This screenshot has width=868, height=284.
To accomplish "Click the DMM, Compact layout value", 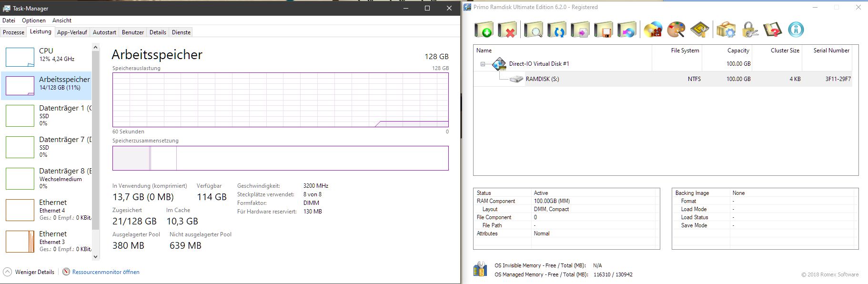I will [x=551, y=209].
